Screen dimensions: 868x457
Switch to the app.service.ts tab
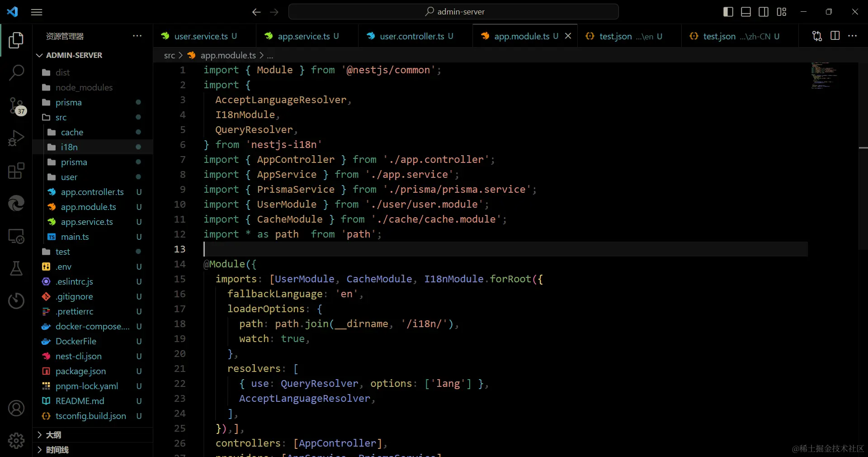307,36
